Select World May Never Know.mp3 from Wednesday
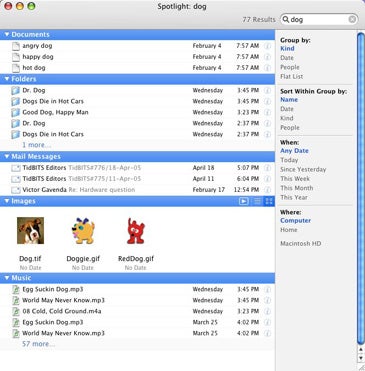The height and width of the screenshot is (371, 365). 137,300
